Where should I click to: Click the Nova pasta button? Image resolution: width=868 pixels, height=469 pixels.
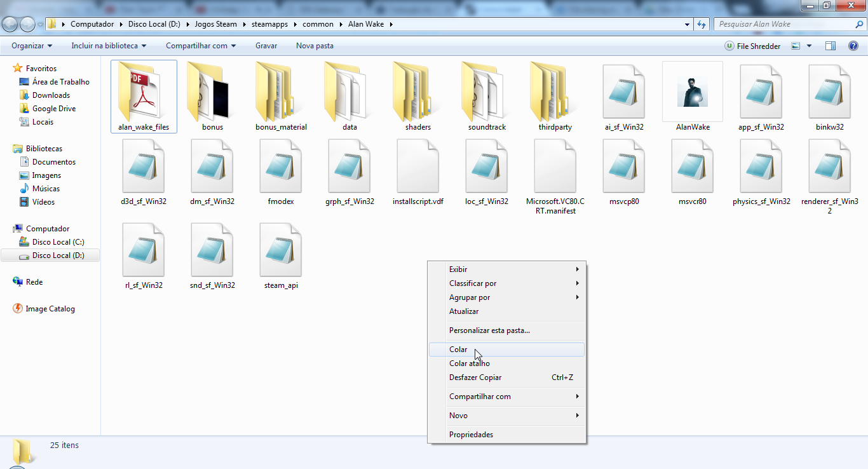pyautogui.click(x=315, y=46)
